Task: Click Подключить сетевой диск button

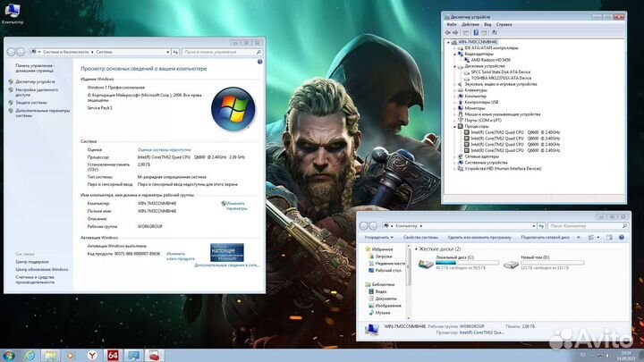Action: (x=545, y=237)
